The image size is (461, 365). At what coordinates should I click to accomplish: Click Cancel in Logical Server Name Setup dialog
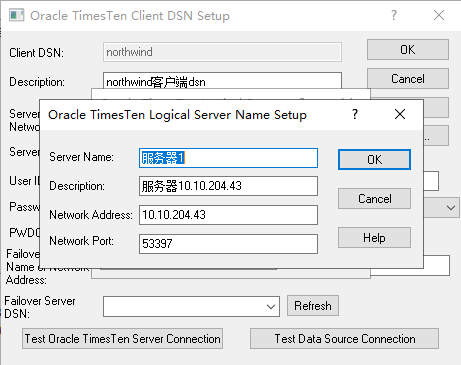374,199
